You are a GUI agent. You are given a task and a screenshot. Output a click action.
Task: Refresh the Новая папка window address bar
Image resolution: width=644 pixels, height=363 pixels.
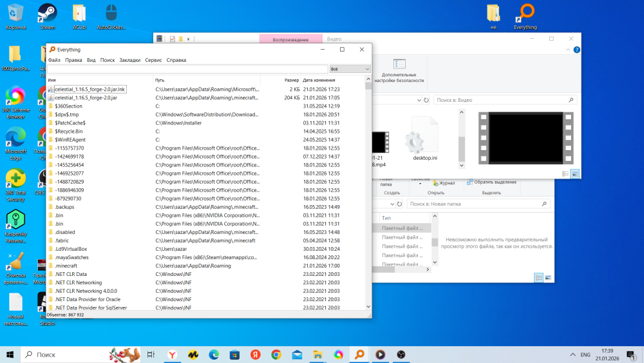coord(399,204)
